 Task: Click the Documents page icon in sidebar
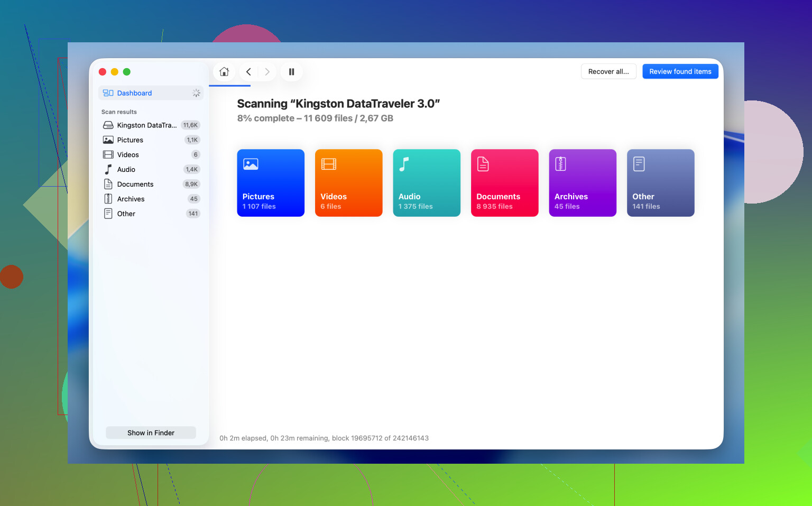[x=108, y=184]
